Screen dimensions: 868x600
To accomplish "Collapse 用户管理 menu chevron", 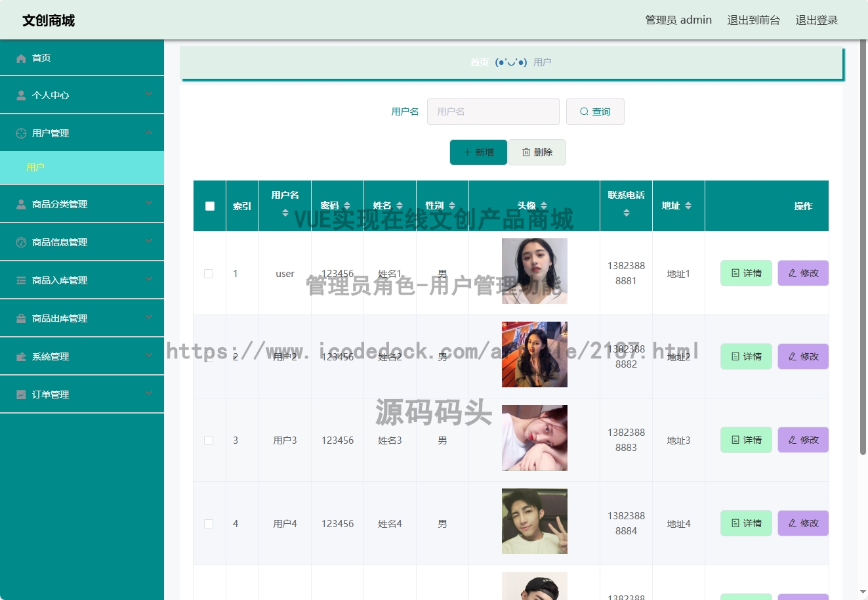I will pos(149,133).
